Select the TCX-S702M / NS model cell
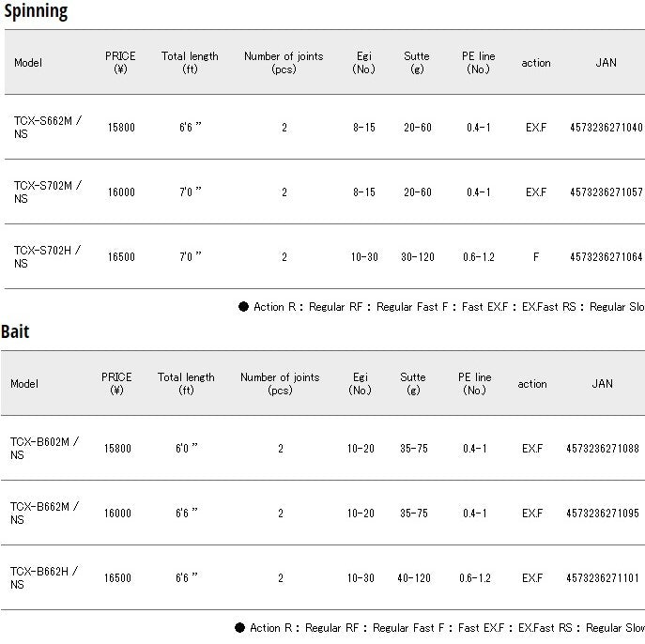The height and width of the screenshot is (644, 645). point(47,192)
